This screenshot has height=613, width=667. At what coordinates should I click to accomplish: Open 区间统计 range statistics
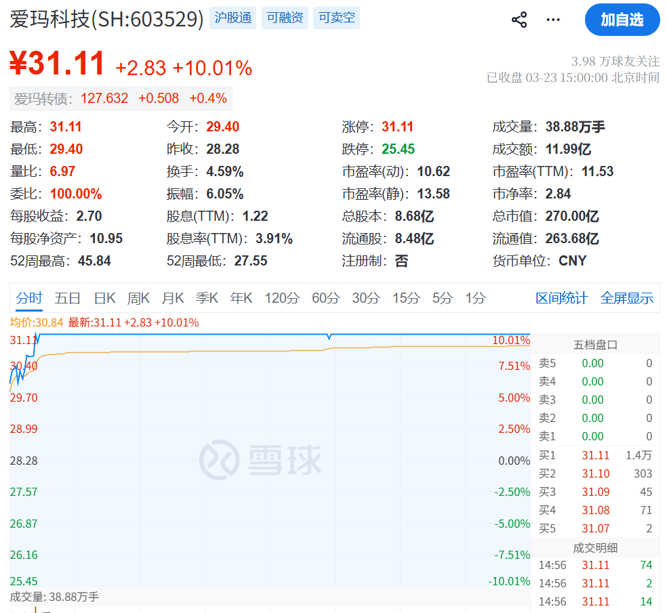pyautogui.click(x=562, y=298)
